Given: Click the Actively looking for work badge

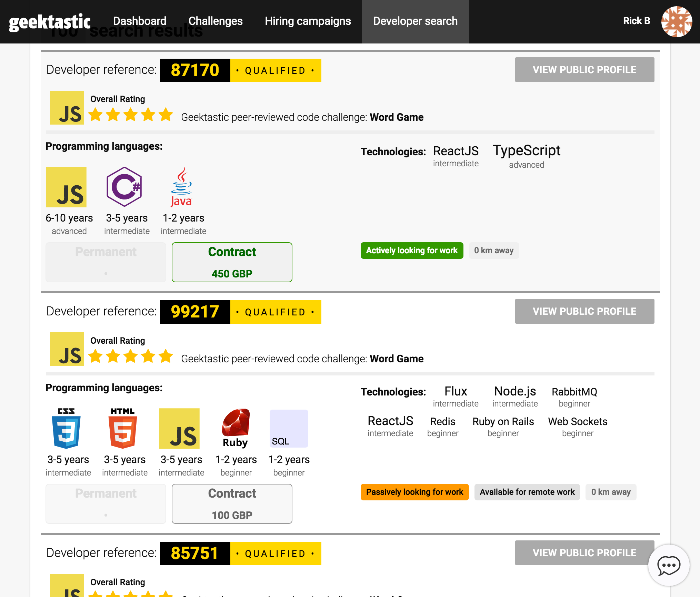Looking at the screenshot, I should [x=412, y=251].
